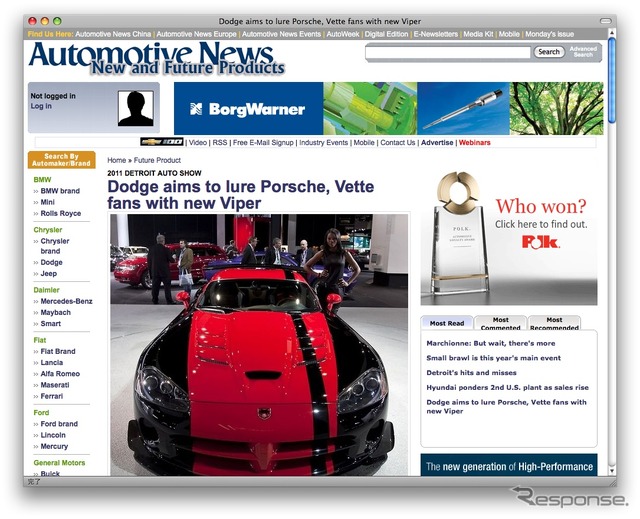
Task: Open Mini in sidebar
Action: (x=47, y=202)
